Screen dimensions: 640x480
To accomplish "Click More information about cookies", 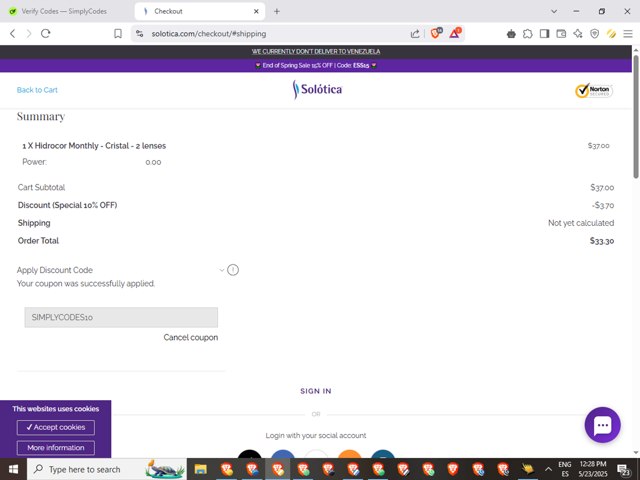I will pyautogui.click(x=56, y=448).
